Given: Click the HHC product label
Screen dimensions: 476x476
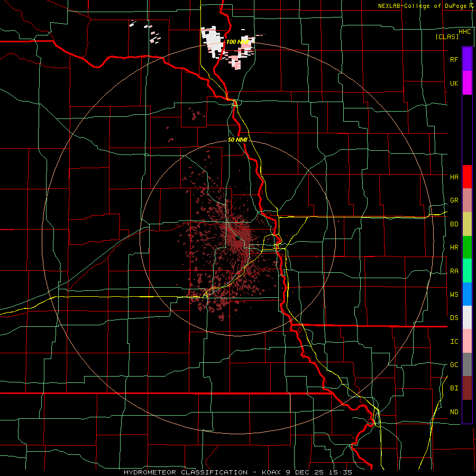Looking at the screenshot, I should click(464, 32).
